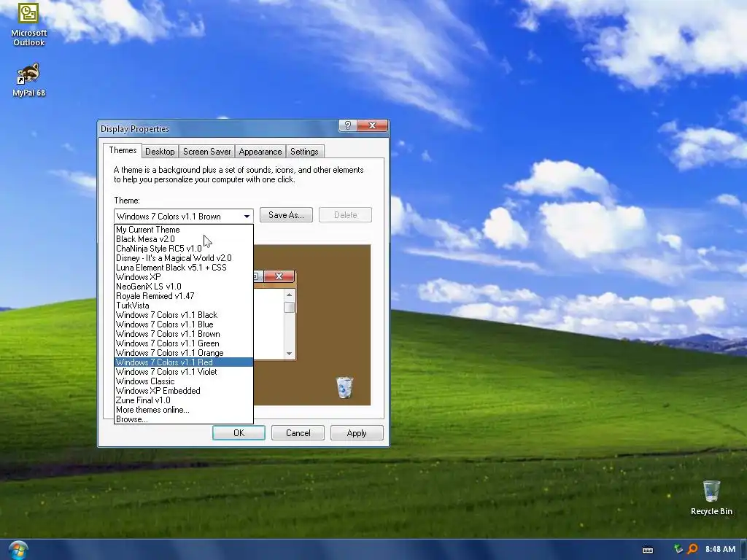Click the Browse... entry in theme list

pos(183,419)
